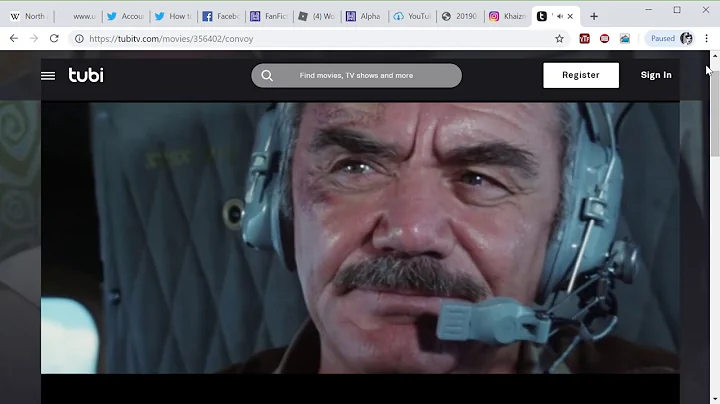This screenshot has height=404, width=720.
Task: Focus the Find movies search field
Action: click(356, 75)
